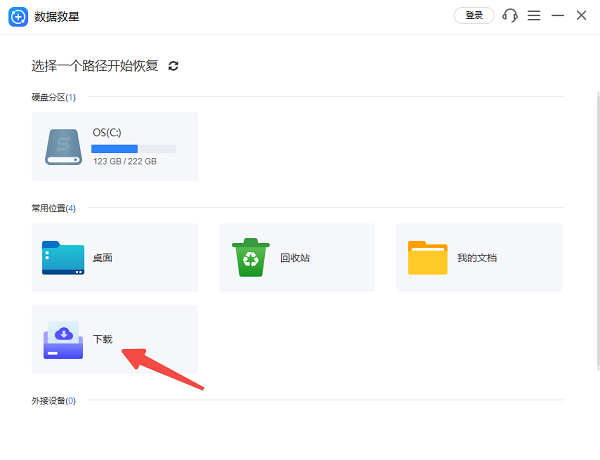Click the 我的文档 text label
Screen dimensions: 600x460
[477, 258]
